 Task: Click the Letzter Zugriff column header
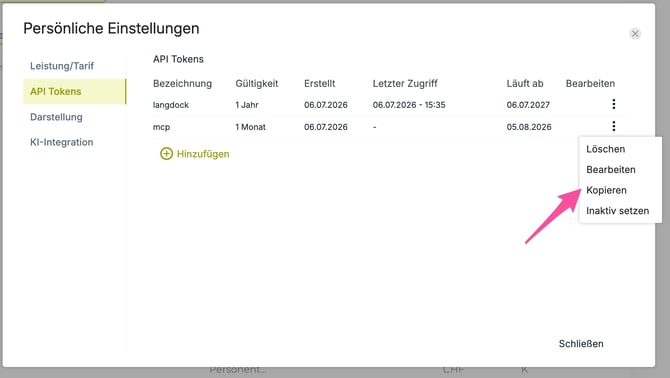[x=405, y=84]
